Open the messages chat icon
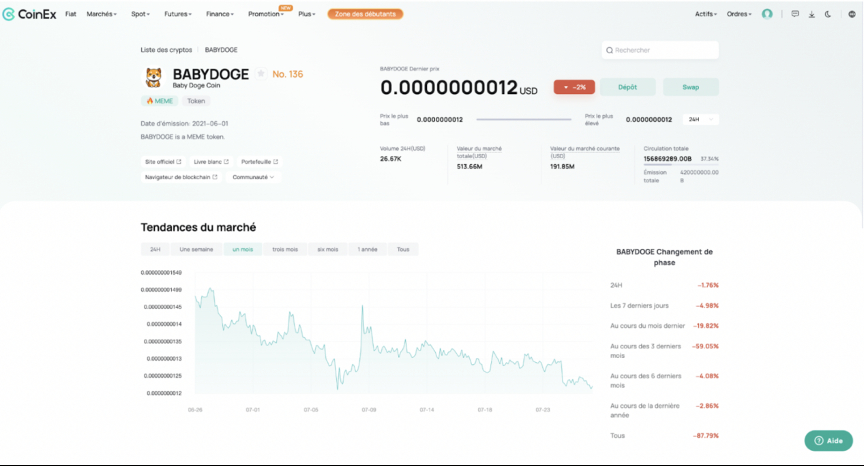The width and height of the screenshot is (864, 466). (x=795, y=14)
